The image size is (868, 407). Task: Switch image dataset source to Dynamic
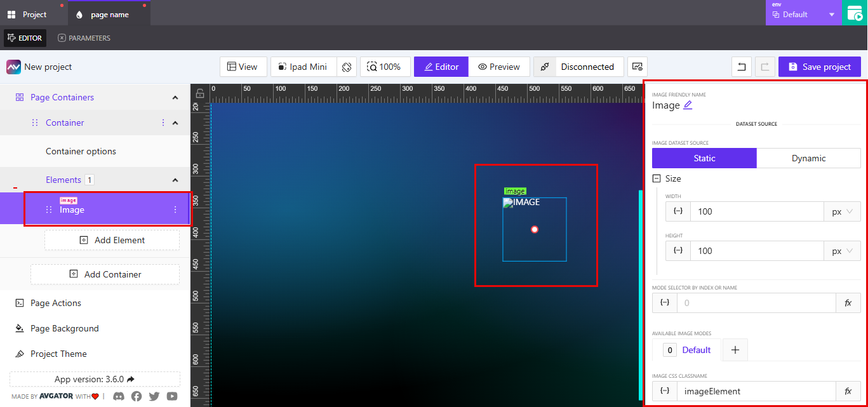[809, 157]
